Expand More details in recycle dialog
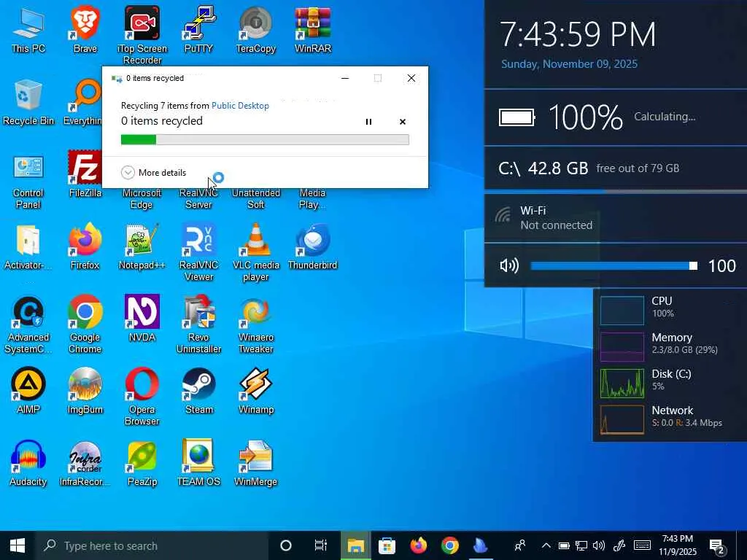This screenshot has width=747, height=560. 153,172
